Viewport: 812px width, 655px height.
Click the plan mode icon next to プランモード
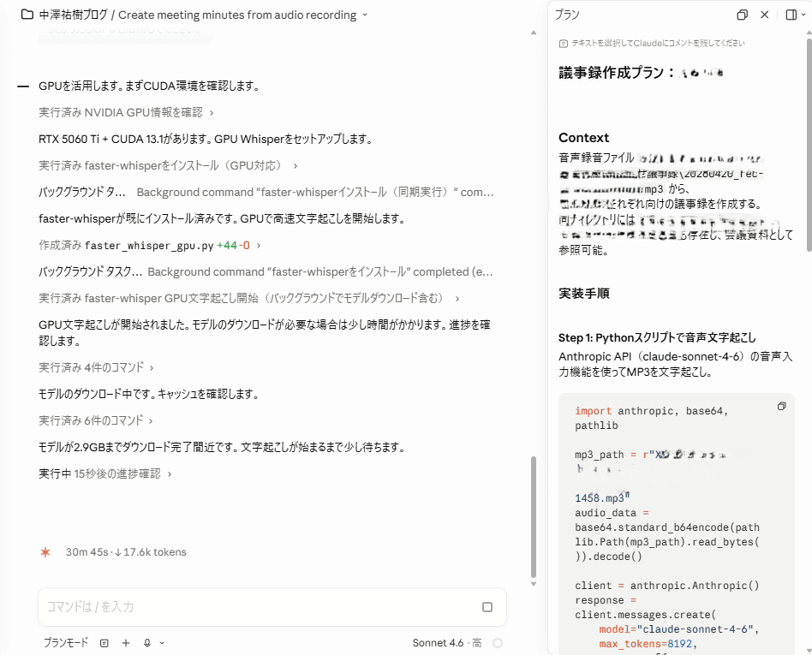(x=104, y=642)
